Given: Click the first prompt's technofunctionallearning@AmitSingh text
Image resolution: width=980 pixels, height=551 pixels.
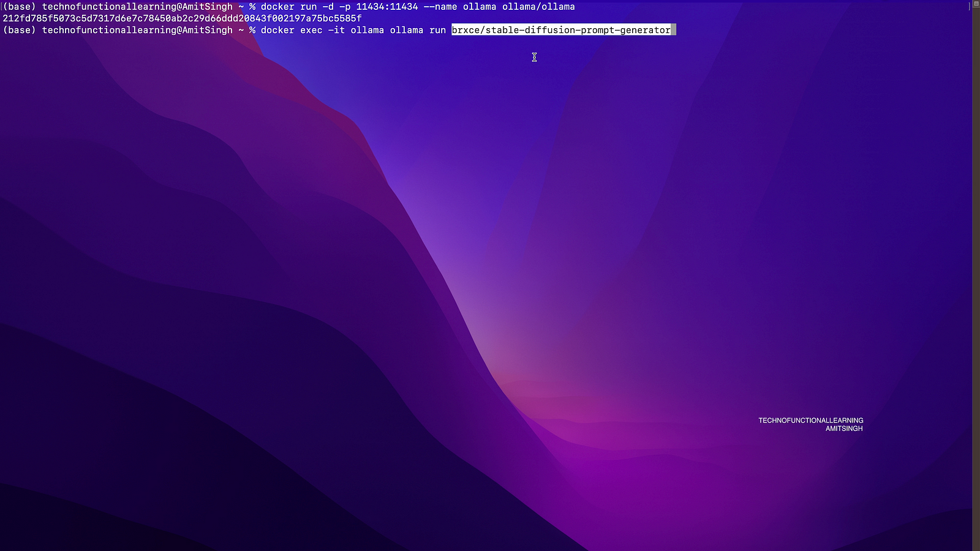Looking at the screenshot, I should point(137,7).
